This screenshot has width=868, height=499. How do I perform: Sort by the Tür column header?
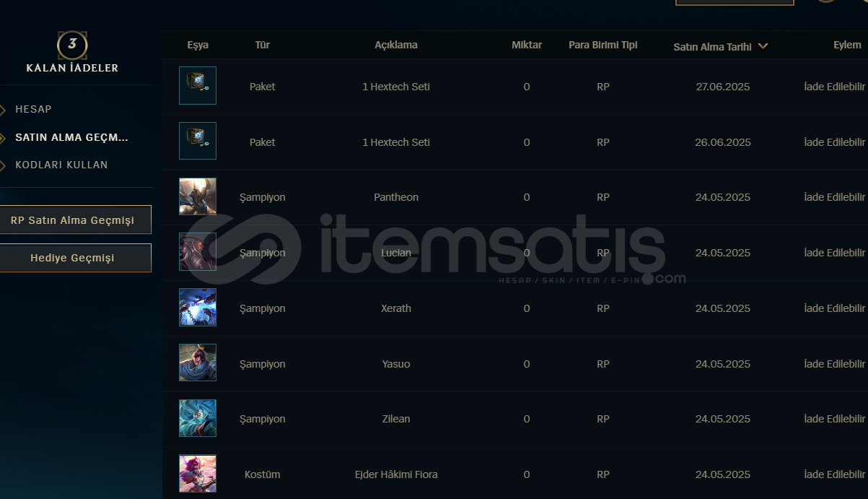click(263, 45)
